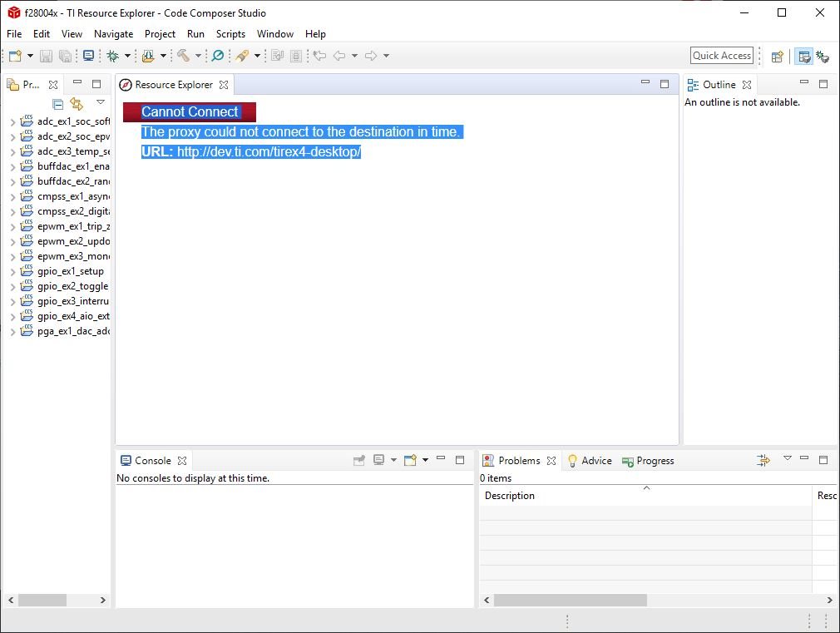Open the New icon's dropdown arrow

coord(30,56)
